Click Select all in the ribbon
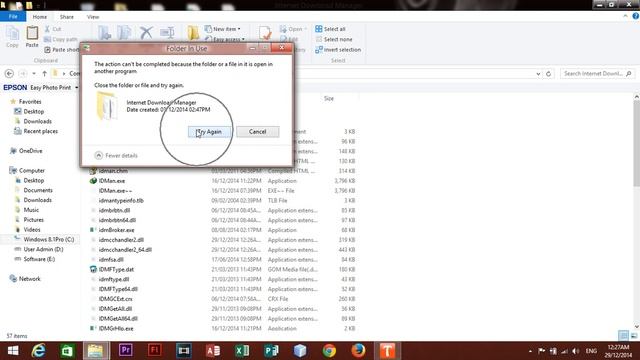 330,29
